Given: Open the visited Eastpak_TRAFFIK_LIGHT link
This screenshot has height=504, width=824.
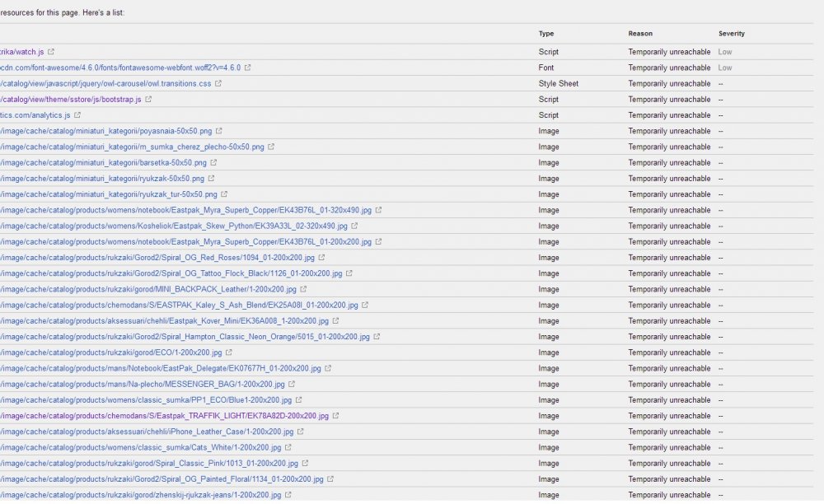Looking at the screenshot, I should 164,416.
